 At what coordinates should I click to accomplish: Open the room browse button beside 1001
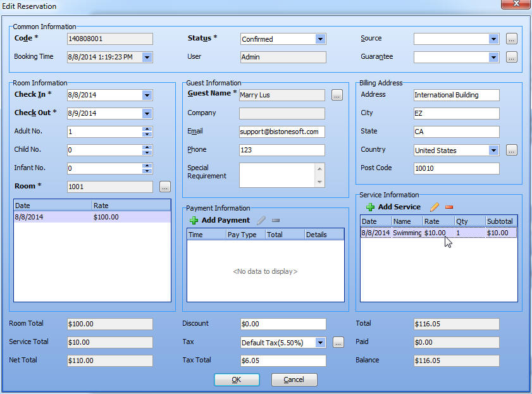coord(164,187)
